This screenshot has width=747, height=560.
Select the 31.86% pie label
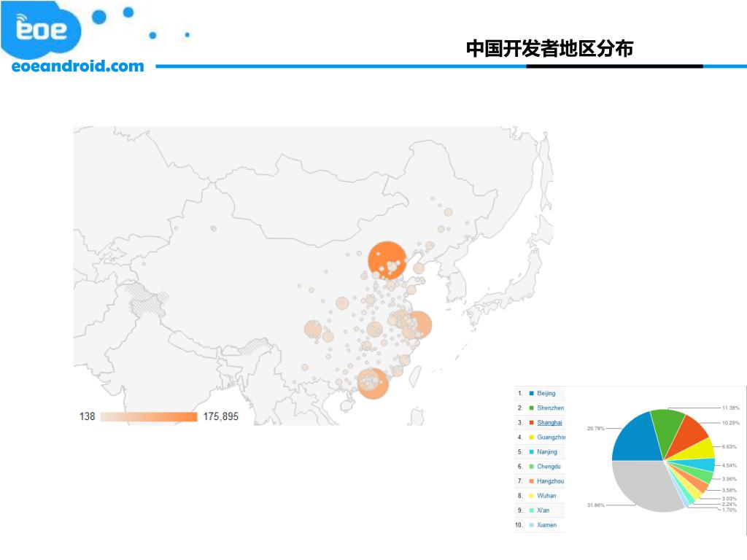point(595,505)
